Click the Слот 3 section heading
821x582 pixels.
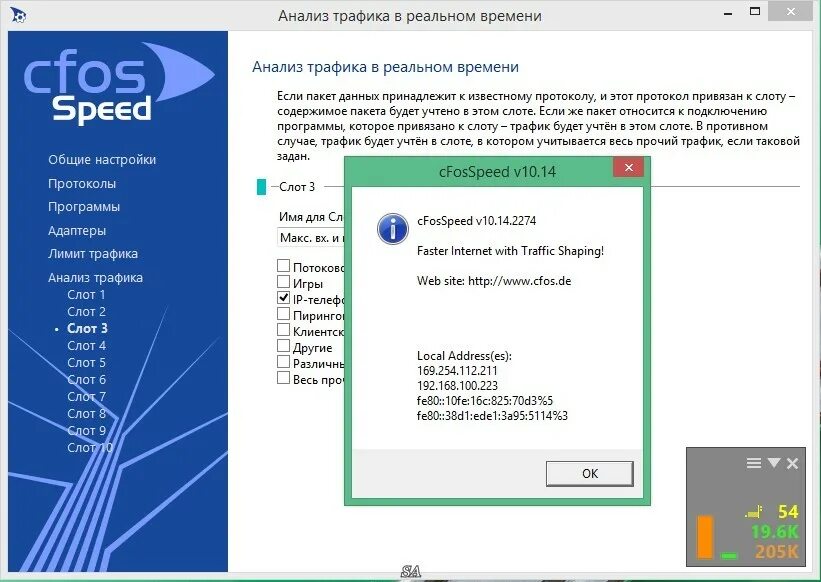[297, 187]
